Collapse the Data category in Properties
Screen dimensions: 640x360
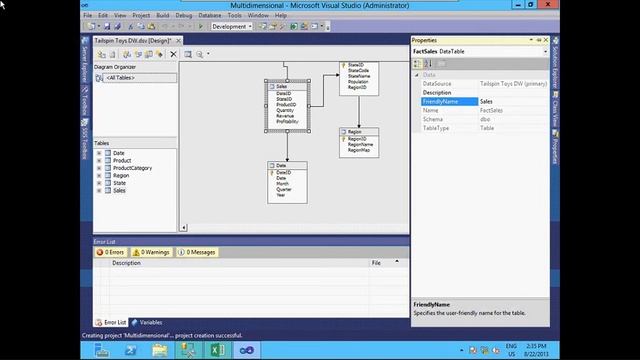click(417, 75)
